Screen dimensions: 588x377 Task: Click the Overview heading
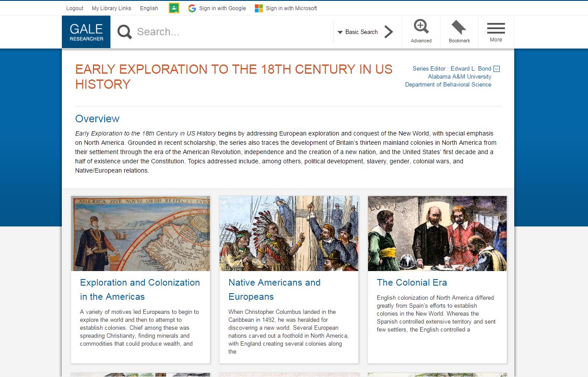[x=97, y=119]
